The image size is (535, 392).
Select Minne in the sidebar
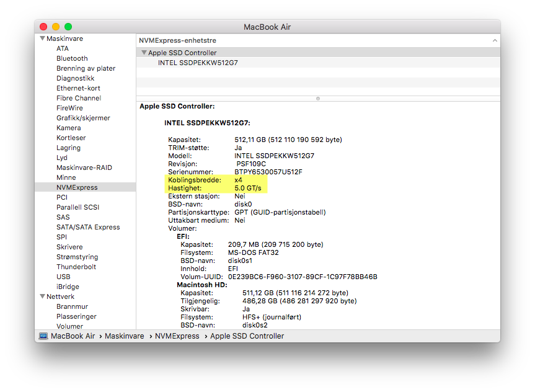pyautogui.click(x=66, y=177)
